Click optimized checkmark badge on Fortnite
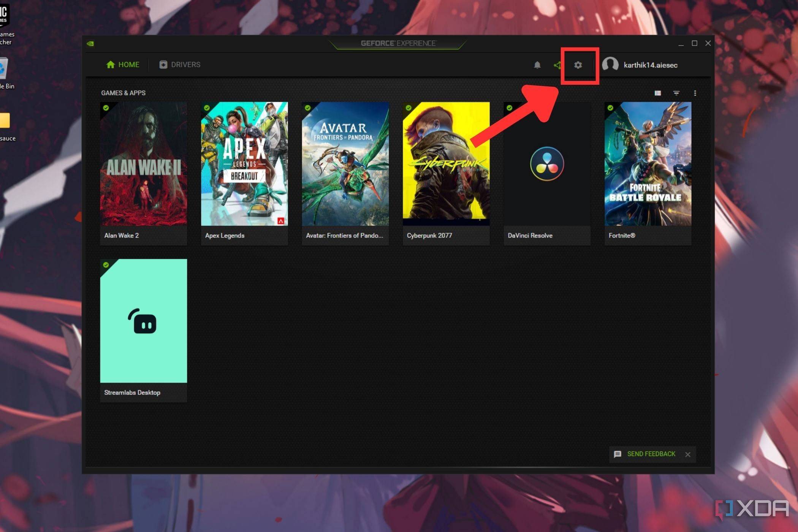This screenshot has width=798, height=532. [x=610, y=108]
